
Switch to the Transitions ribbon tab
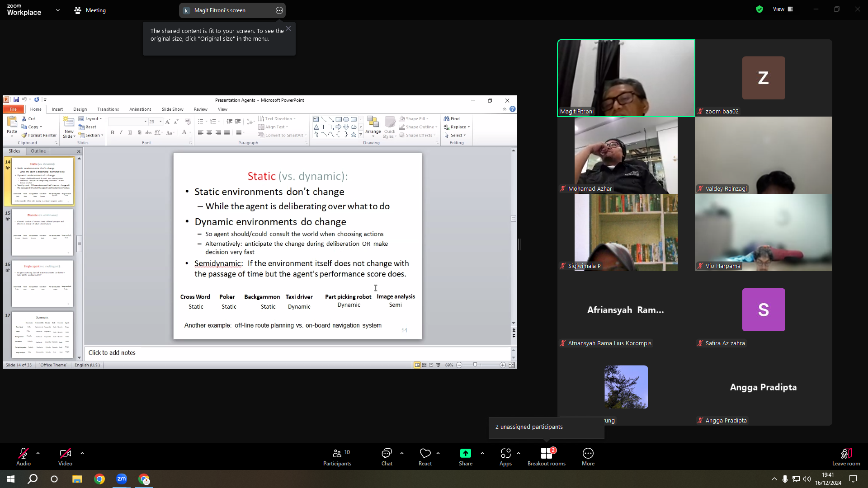(x=108, y=109)
